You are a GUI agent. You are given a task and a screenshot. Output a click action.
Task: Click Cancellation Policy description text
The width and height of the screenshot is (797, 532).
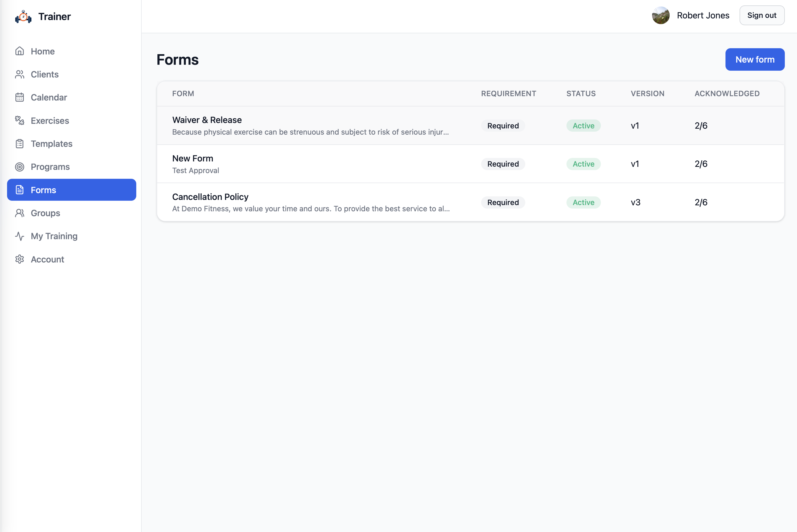pyautogui.click(x=311, y=209)
